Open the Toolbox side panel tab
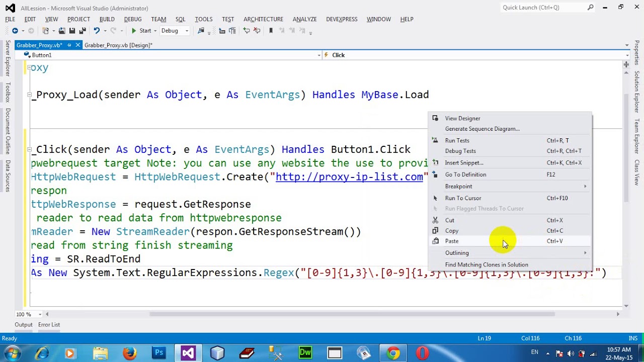Image resolution: width=644 pixels, height=362 pixels. tap(8, 93)
